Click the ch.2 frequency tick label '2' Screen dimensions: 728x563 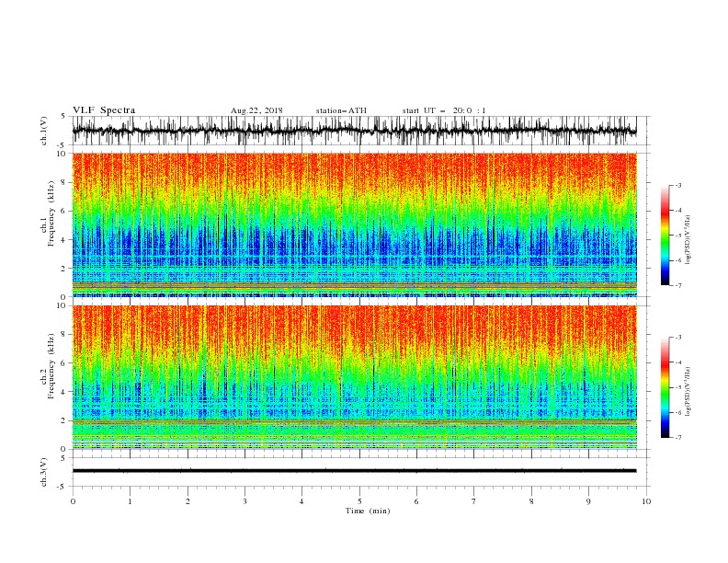click(64, 420)
